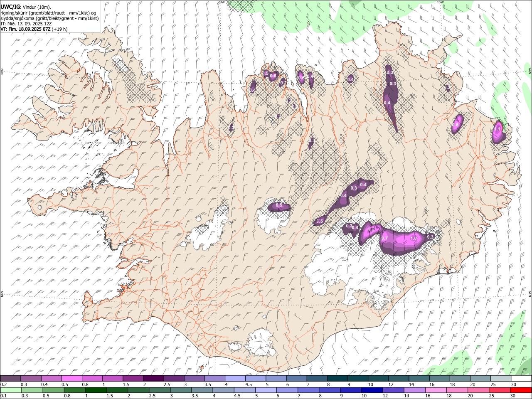Select the dark teal 8–9 swatch on upper scale
The height and width of the screenshot is (399, 532).
[337, 378]
